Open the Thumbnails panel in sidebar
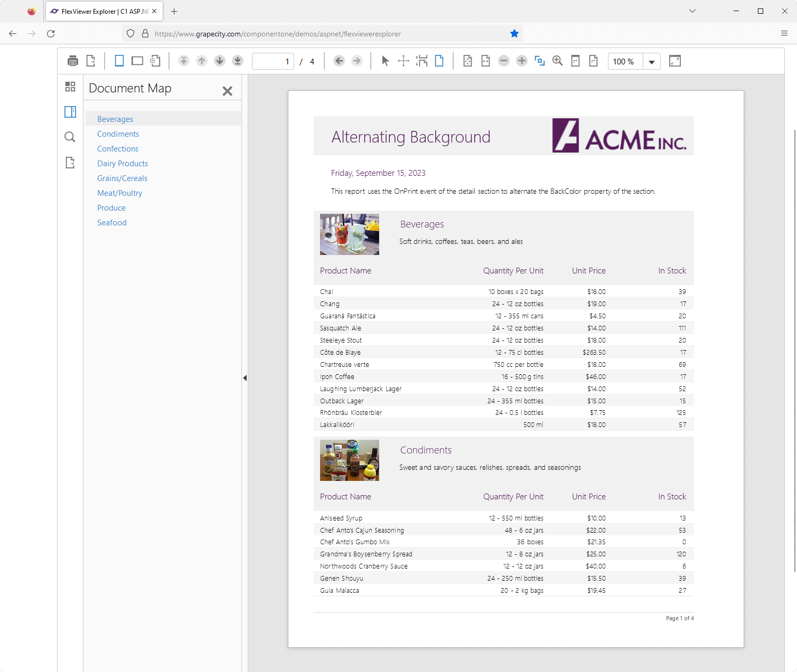This screenshot has width=797, height=672. click(70, 87)
